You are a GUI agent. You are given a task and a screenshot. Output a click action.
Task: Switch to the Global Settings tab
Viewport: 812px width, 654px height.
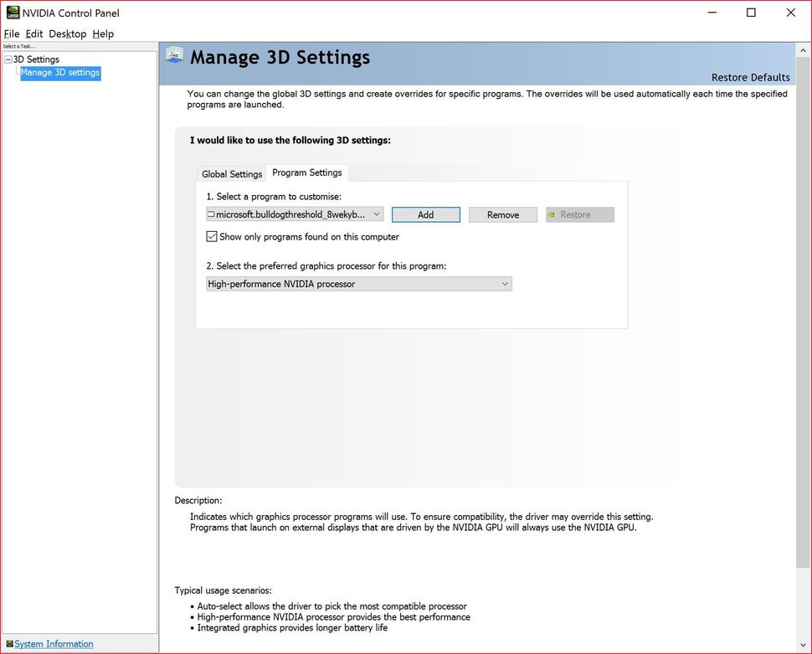[x=231, y=173]
